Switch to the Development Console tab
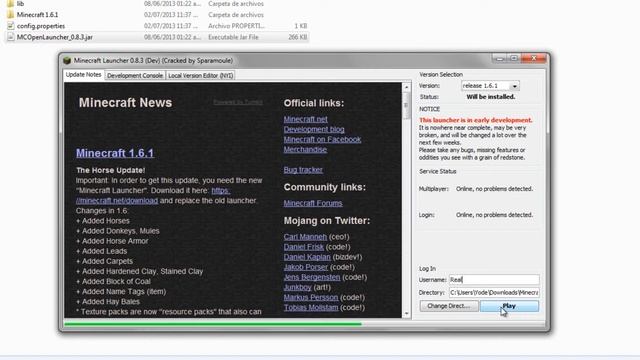Viewport: 640px width, 360px height. point(135,76)
